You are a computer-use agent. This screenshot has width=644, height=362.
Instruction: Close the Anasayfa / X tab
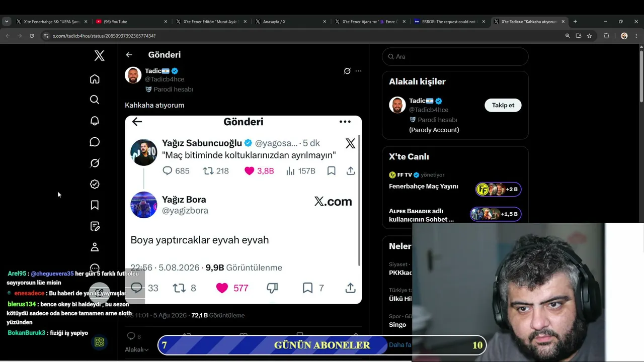point(325,22)
